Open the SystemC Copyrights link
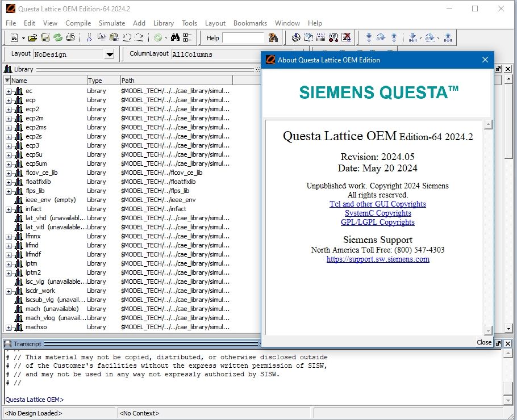The width and height of the screenshot is (517, 420). (378, 213)
